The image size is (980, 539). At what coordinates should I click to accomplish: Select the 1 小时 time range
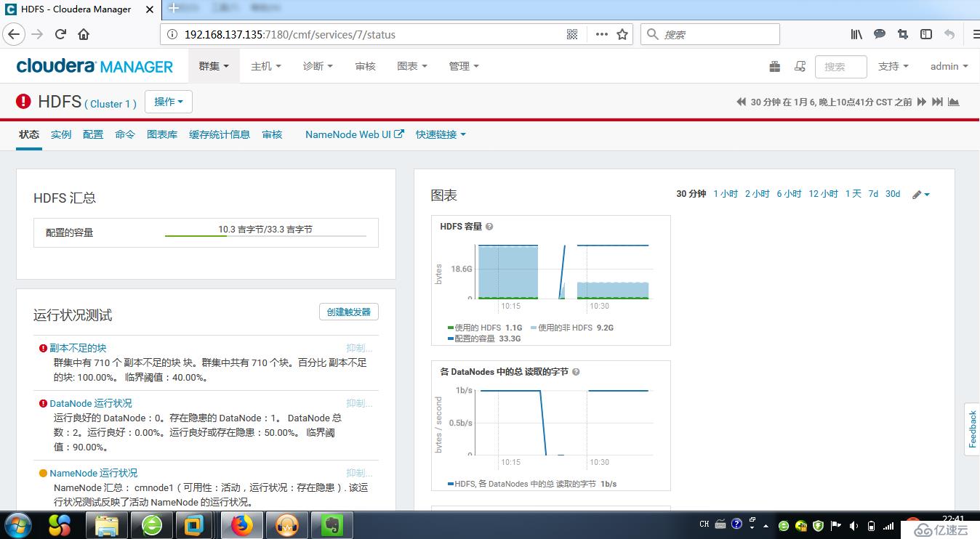(x=726, y=194)
